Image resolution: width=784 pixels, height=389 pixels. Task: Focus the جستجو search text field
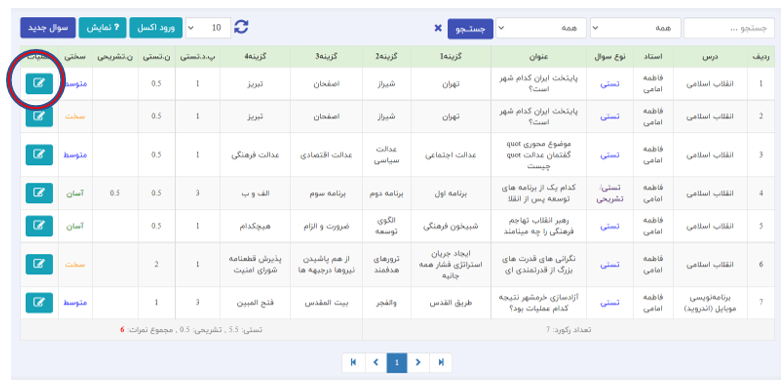729,28
